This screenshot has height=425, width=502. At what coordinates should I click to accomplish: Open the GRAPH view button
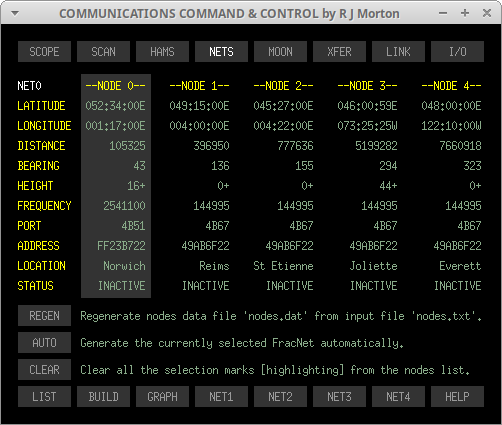162,397
